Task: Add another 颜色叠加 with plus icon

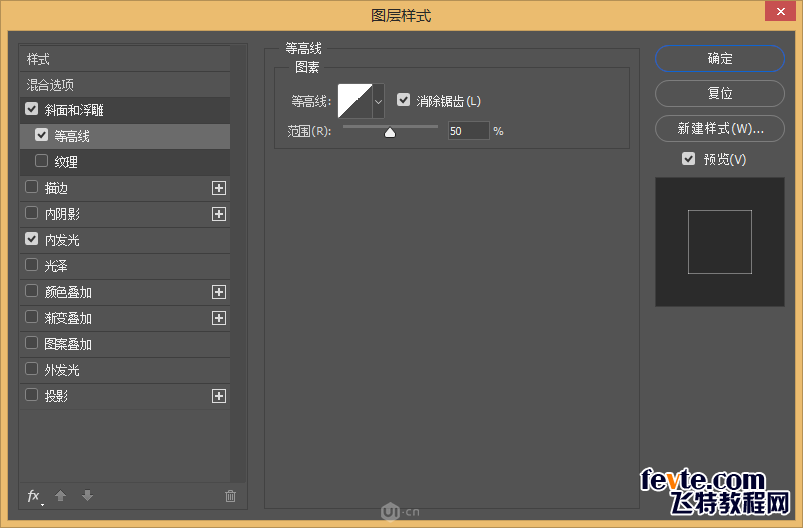Action: [219, 292]
